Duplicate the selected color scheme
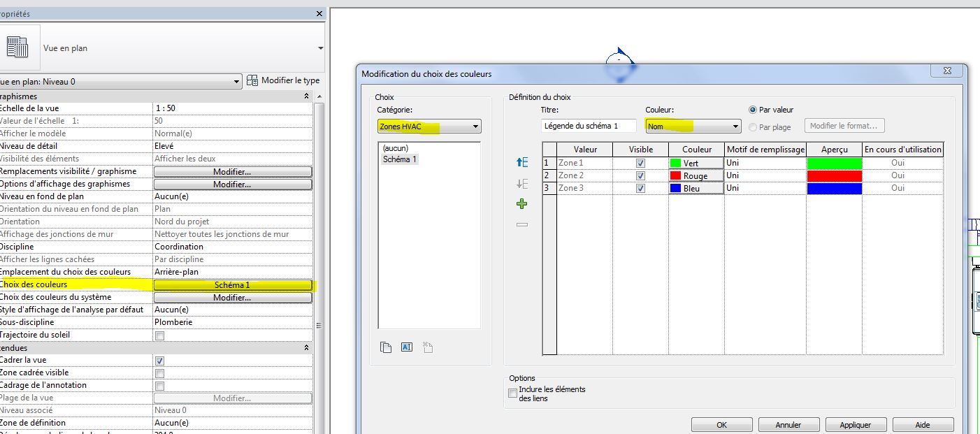This screenshot has height=434, width=980. (x=386, y=347)
